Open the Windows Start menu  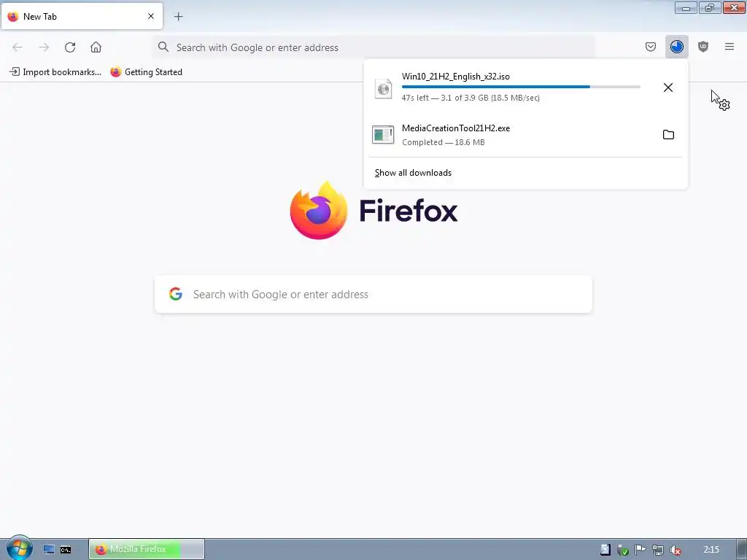tap(19, 548)
